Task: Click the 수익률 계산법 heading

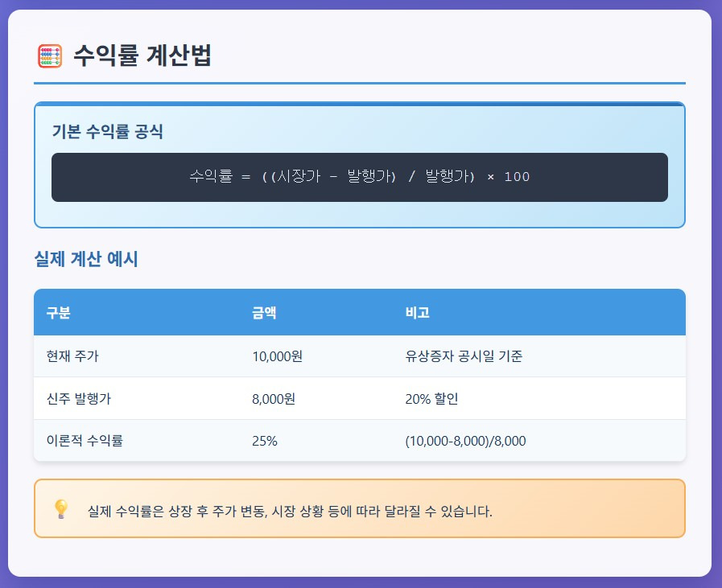Action: [142, 56]
